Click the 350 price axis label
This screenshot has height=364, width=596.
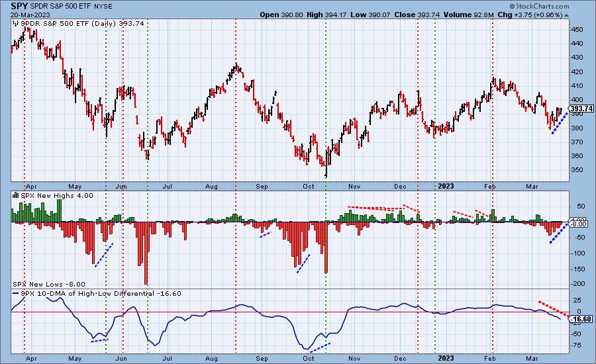pos(577,170)
